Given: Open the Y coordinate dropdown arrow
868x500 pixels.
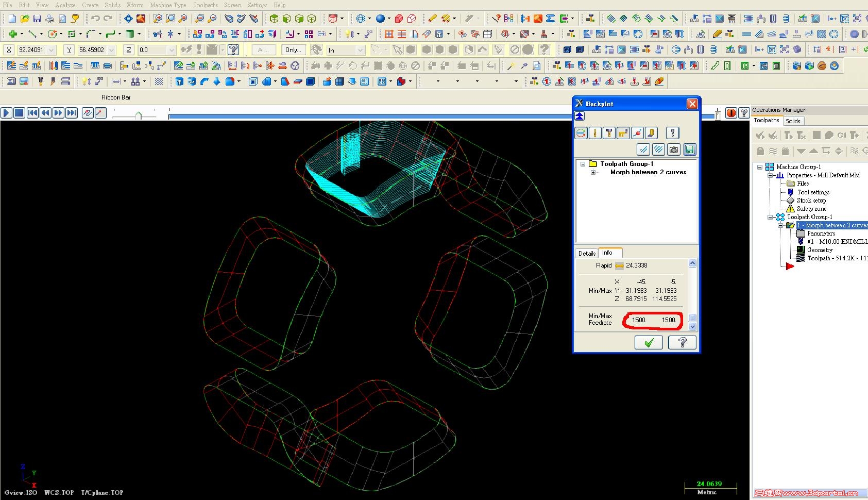Looking at the screenshot, I should pos(111,50).
